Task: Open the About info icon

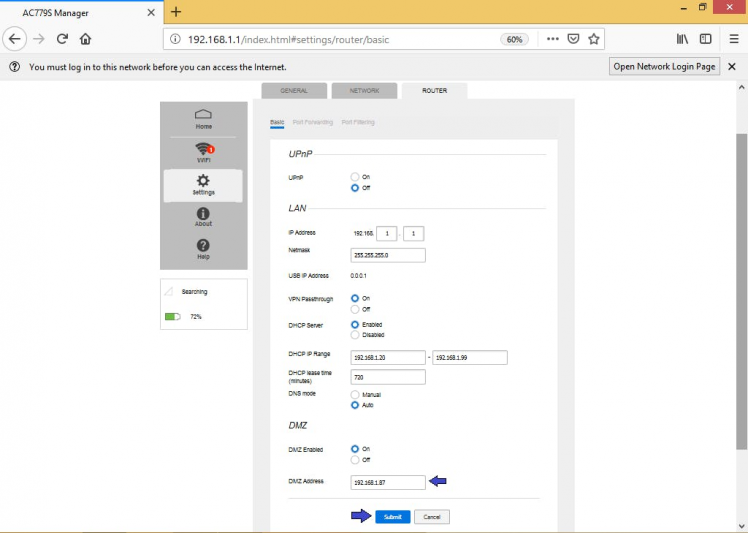Action: pos(203,216)
